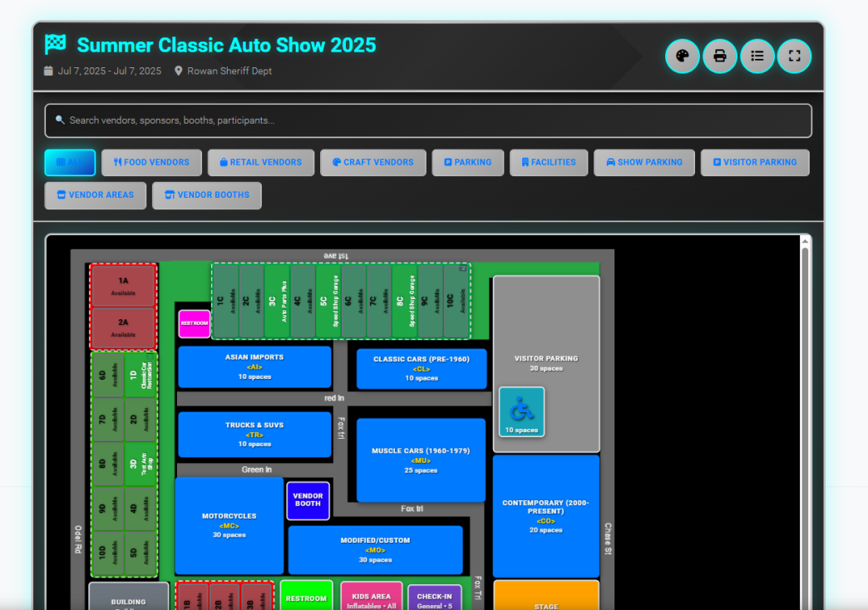Click the print icon

point(719,56)
